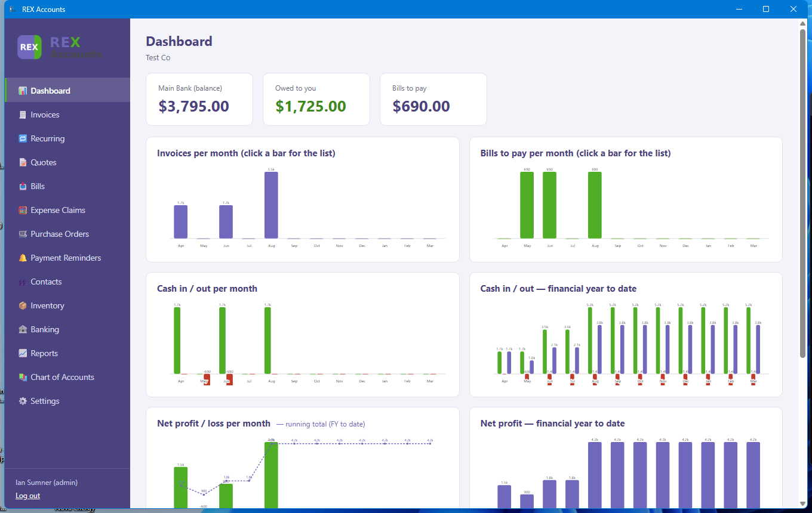Click the vertical scrollbar thumb

pyautogui.click(x=803, y=193)
